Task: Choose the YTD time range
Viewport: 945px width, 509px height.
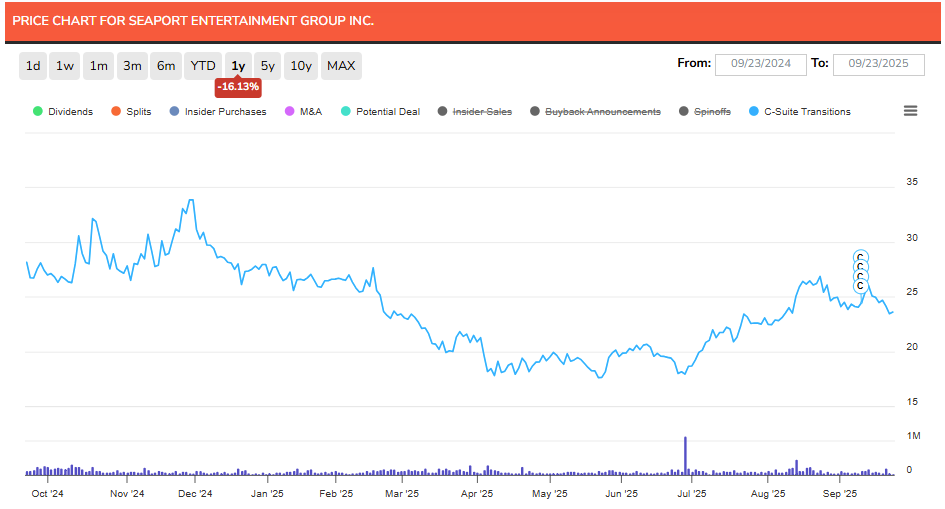Action: pyautogui.click(x=203, y=66)
